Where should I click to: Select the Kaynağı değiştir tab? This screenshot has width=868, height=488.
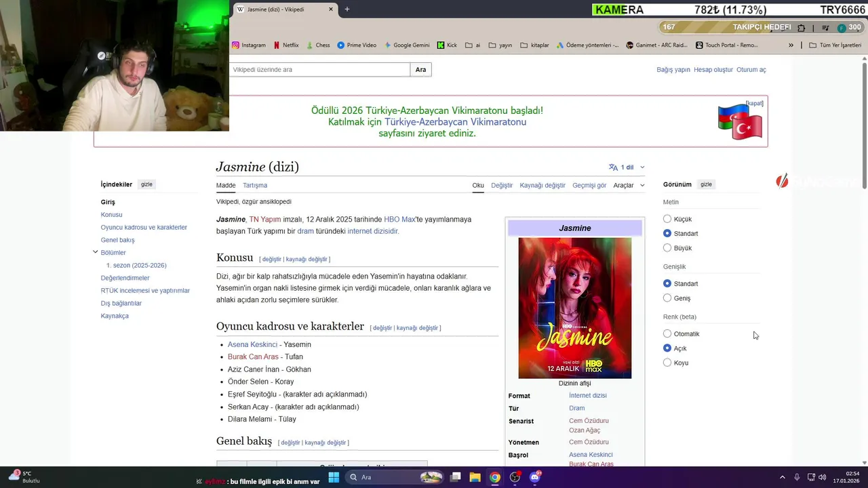(x=542, y=185)
